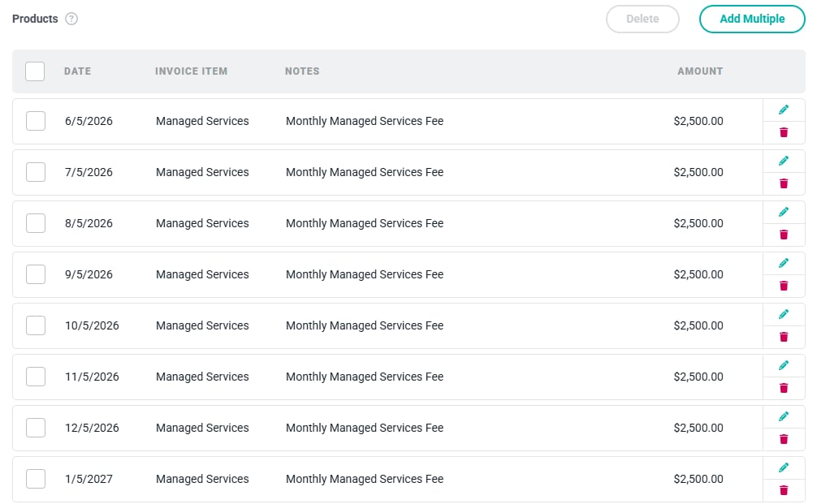Click the date 7/5/2026
Viewport: 817px width, 504px height.
(x=89, y=172)
